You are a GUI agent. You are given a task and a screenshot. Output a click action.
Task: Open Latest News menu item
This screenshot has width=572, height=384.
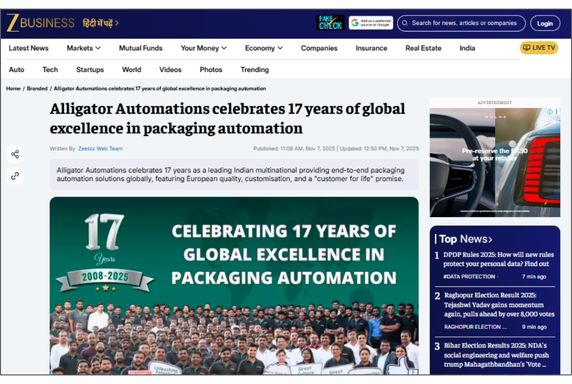pyautogui.click(x=28, y=48)
